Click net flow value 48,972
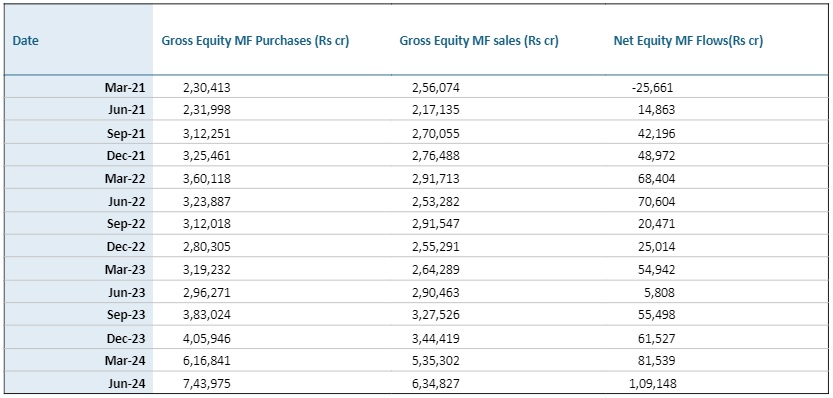Screen dimensions: 833x398 656,156
